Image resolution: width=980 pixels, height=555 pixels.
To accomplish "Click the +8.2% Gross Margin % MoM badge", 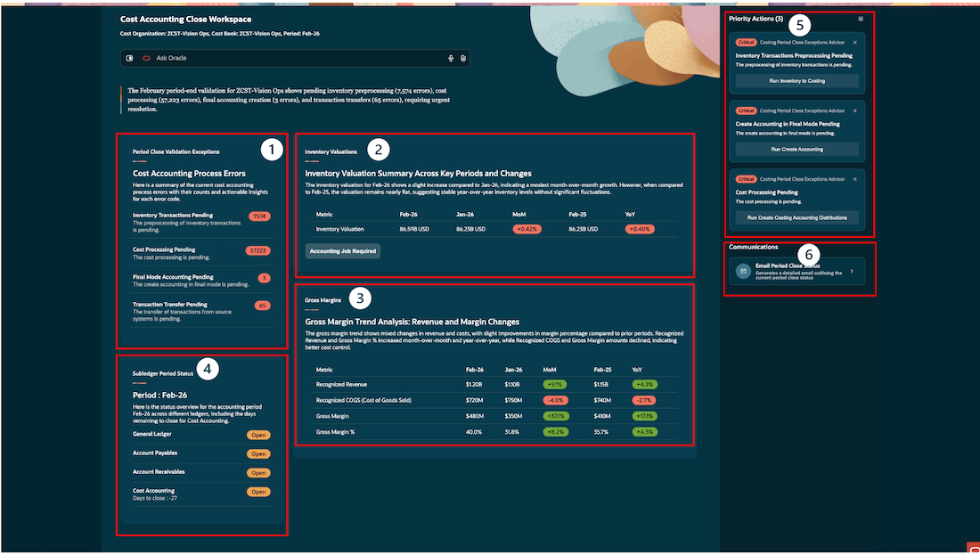I will click(556, 432).
